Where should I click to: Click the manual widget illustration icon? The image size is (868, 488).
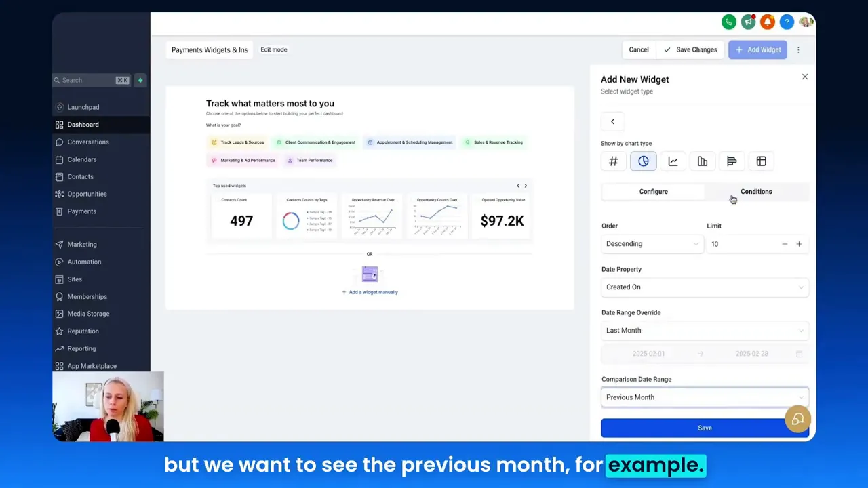370,274
